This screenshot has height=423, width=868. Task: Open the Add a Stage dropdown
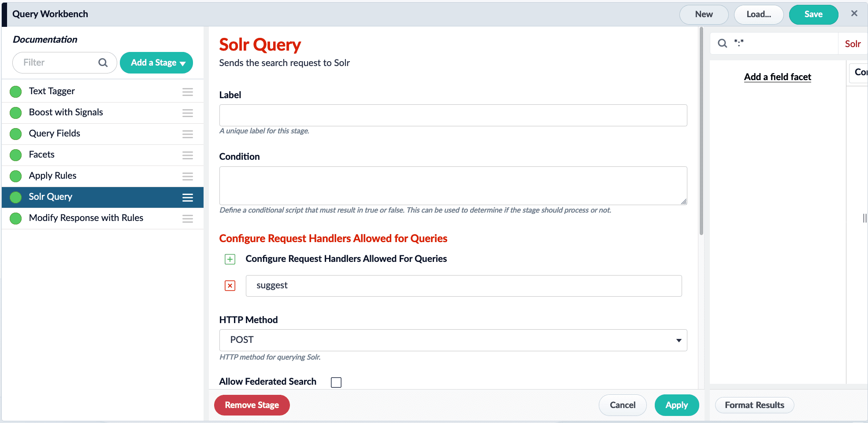pyautogui.click(x=156, y=63)
